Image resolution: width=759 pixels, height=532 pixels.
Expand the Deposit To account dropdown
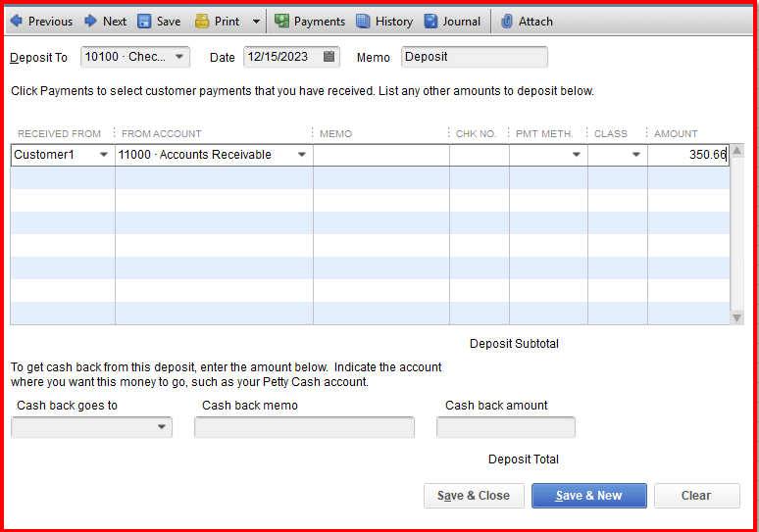[179, 57]
